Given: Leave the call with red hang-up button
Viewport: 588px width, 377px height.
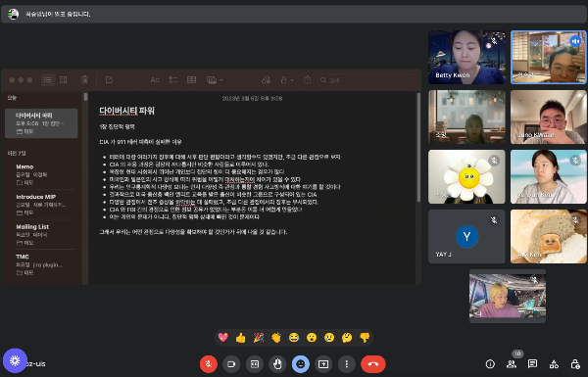Looking at the screenshot, I should click(x=373, y=364).
